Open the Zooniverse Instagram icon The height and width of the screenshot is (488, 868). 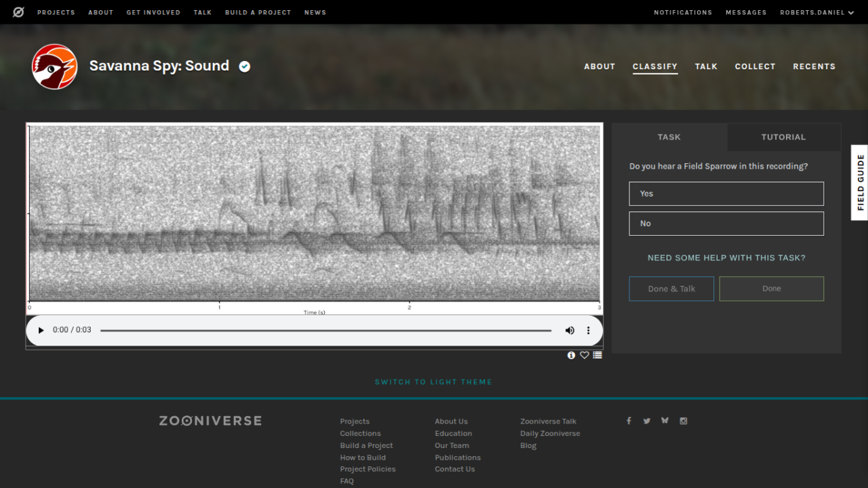pyautogui.click(x=684, y=421)
